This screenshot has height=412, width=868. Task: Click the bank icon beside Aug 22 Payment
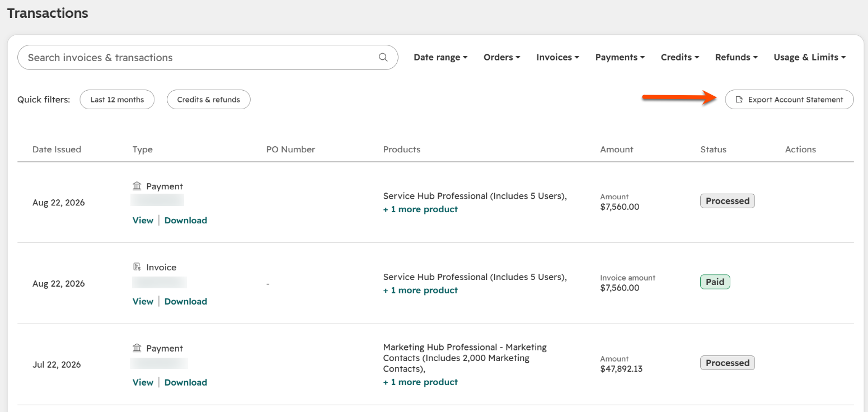coord(137,186)
